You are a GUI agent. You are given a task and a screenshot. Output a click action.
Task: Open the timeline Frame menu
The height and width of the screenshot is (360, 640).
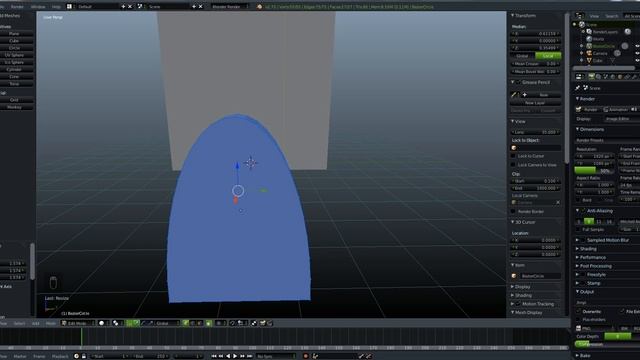tap(40, 356)
